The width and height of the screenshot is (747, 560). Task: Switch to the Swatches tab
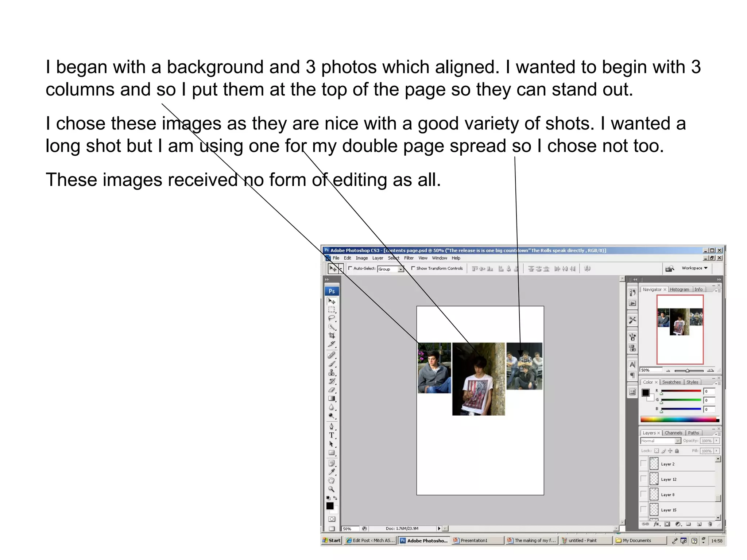pos(671,382)
